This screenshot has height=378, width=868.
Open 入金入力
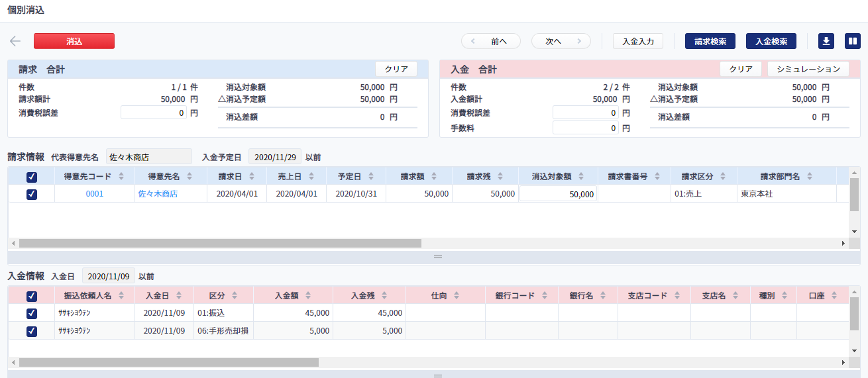click(x=638, y=41)
